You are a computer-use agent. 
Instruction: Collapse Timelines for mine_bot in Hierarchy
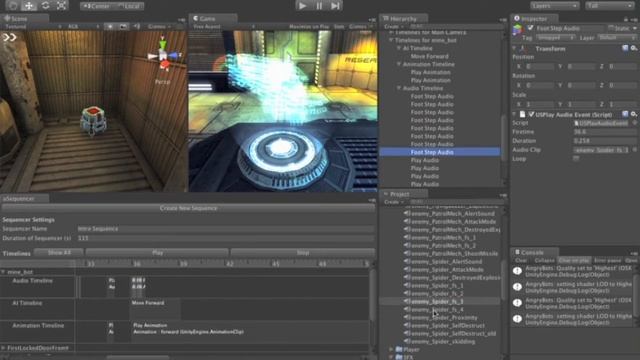tap(391, 40)
